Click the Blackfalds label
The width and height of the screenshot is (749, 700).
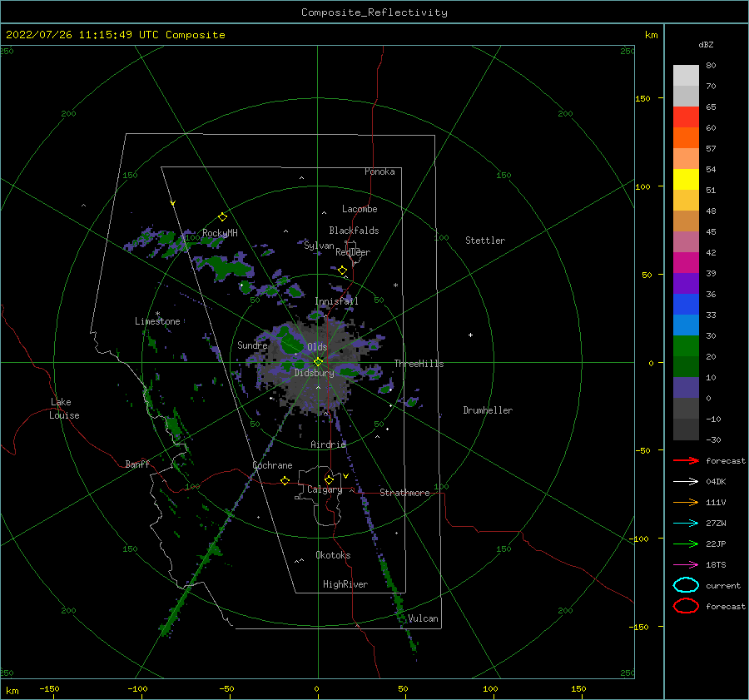[354, 231]
